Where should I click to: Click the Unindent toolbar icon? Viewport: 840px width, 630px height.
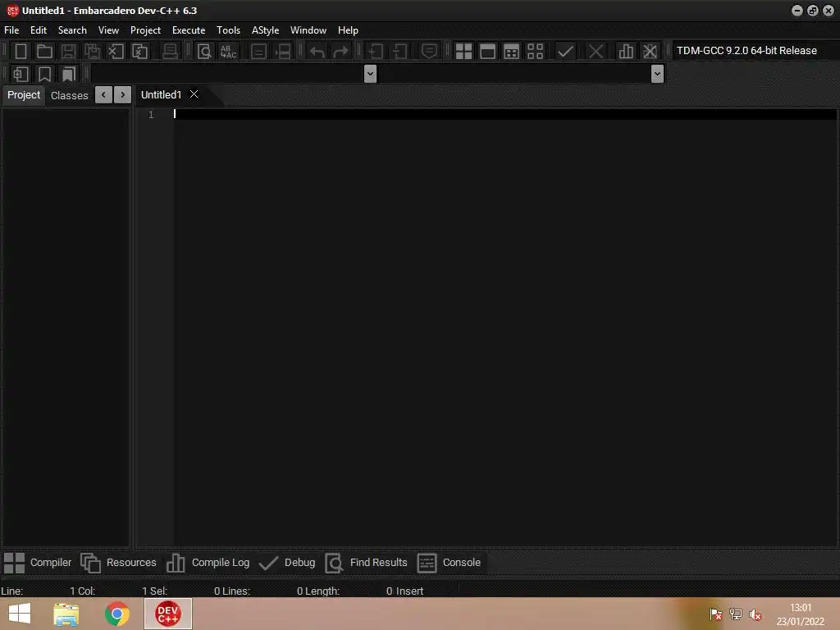coord(399,52)
